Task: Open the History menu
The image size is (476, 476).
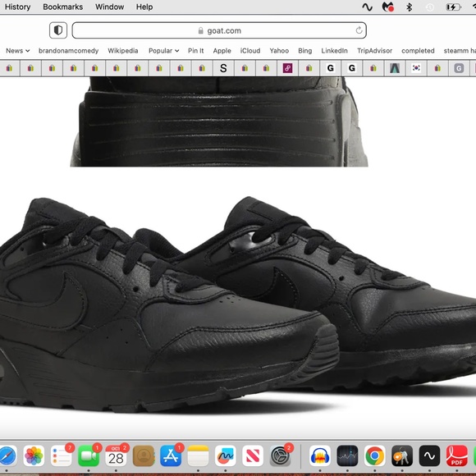Action: coord(17,7)
